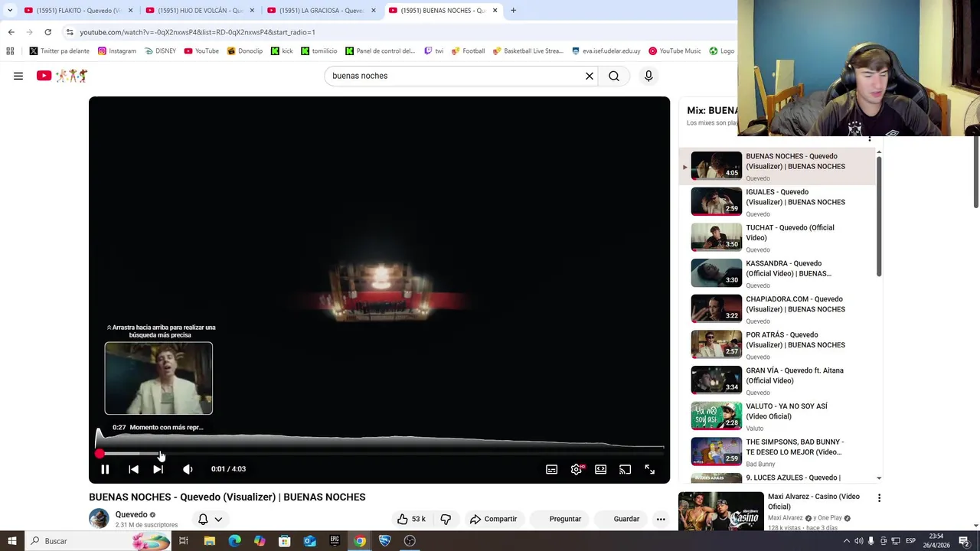Open the player settings gear
Viewport: 980px width, 551px height.
pyautogui.click(x=576, y=469)
